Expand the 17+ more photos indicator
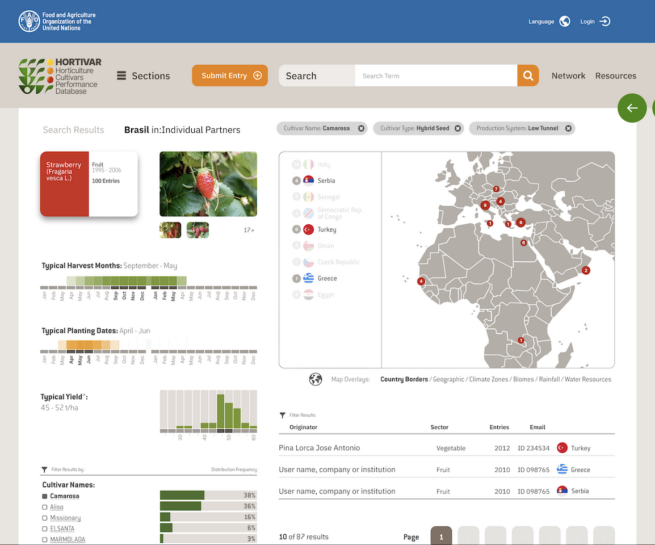Image resolution: width=655 pixels, height=545 pixels. click(249, 230)
